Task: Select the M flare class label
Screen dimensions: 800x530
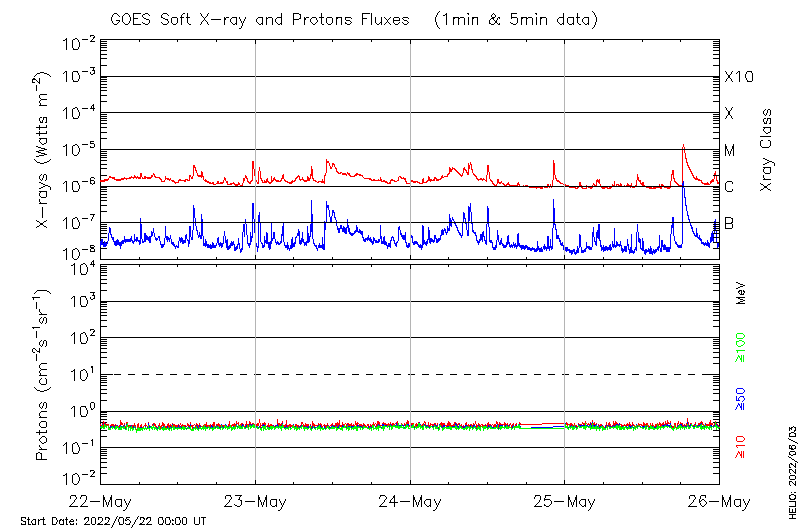Action: [730, 151]
